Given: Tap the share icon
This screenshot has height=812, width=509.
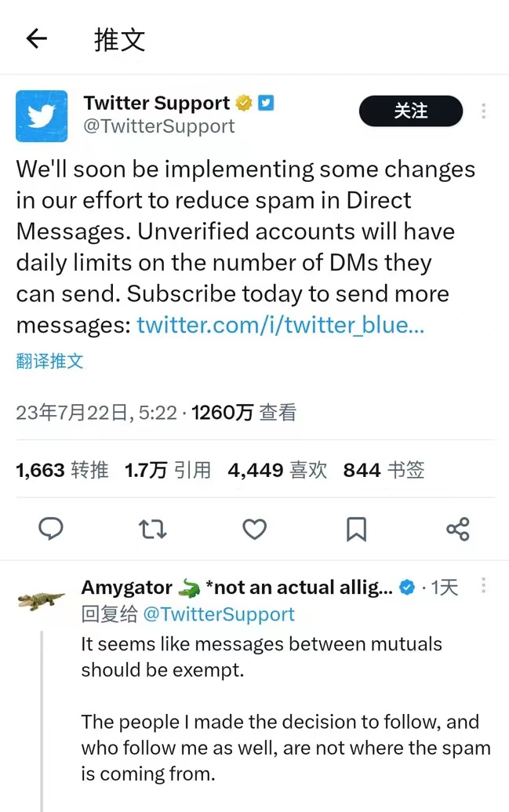Looking at the screenshot, I should click(458, 530).
